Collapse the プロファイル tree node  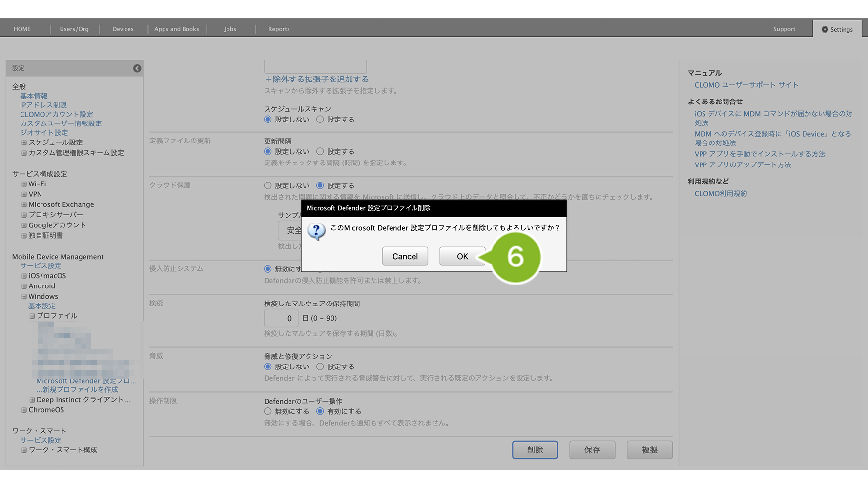(32, 316)
